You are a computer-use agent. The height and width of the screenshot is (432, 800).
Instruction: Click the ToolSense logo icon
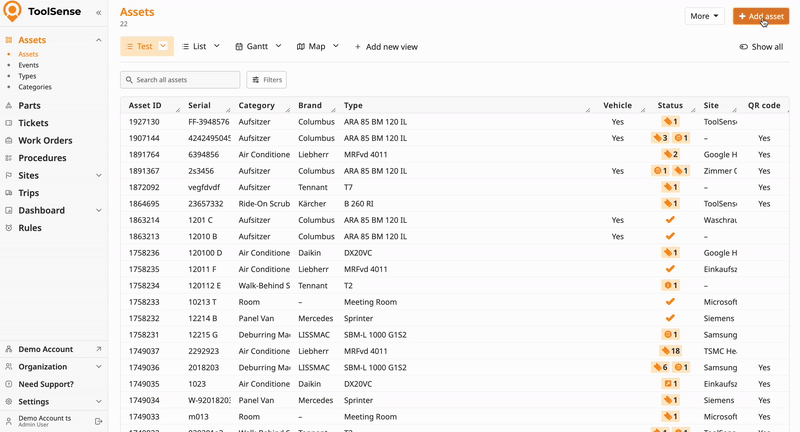[x=12, y=11]
